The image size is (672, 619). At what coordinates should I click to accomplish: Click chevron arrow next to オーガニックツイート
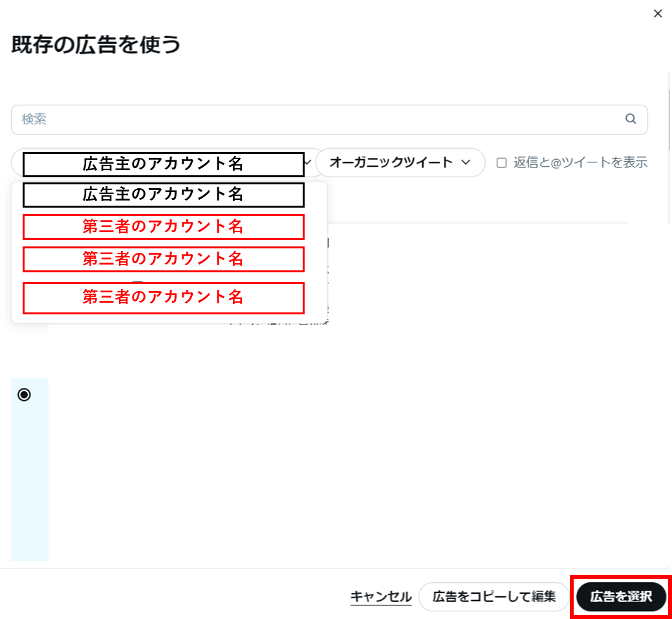[x=466, y=162]
